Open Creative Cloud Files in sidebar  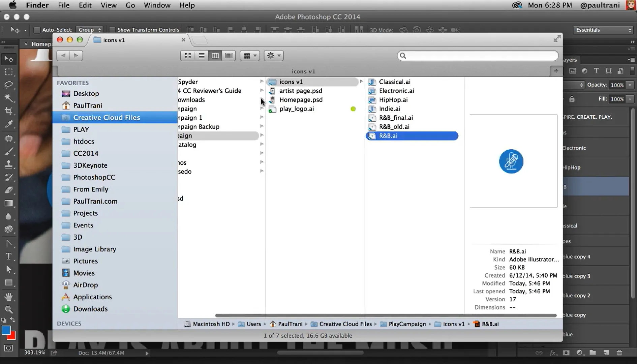tap(107, 118)
